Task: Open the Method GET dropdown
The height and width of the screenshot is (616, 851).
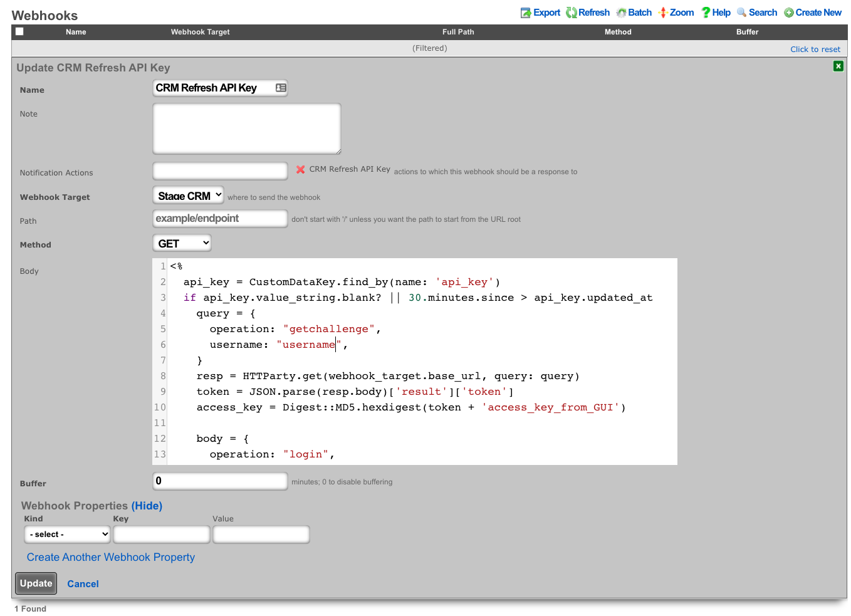Action: (182, 243)
